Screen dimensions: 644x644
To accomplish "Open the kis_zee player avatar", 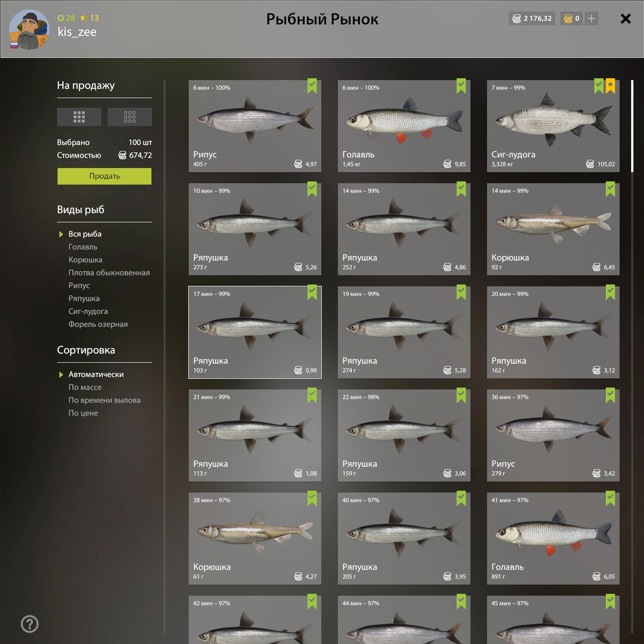I will pyautogui.click(x=29, y=29).
